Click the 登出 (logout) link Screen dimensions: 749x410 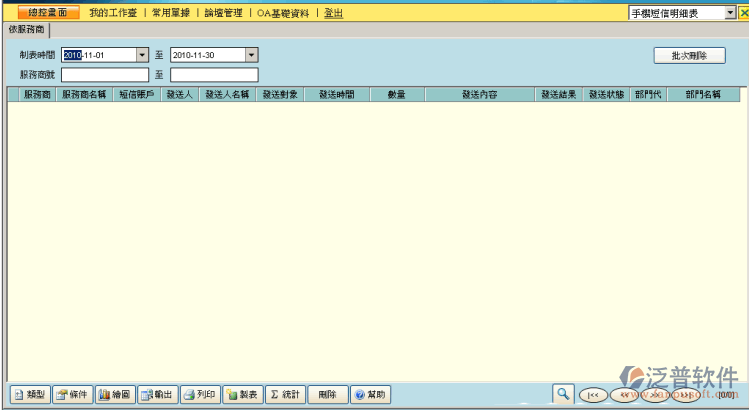[333, 13]
